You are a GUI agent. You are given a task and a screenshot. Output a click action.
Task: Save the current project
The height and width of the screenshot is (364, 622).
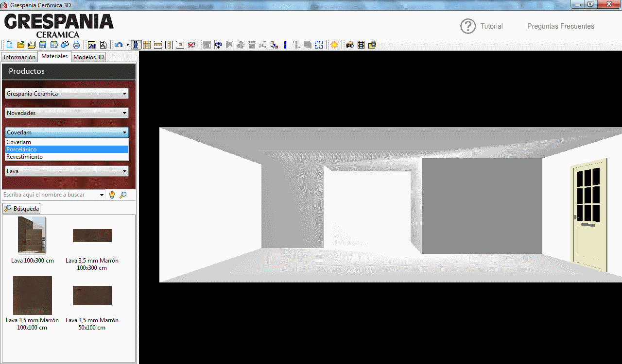click(42, 45)
